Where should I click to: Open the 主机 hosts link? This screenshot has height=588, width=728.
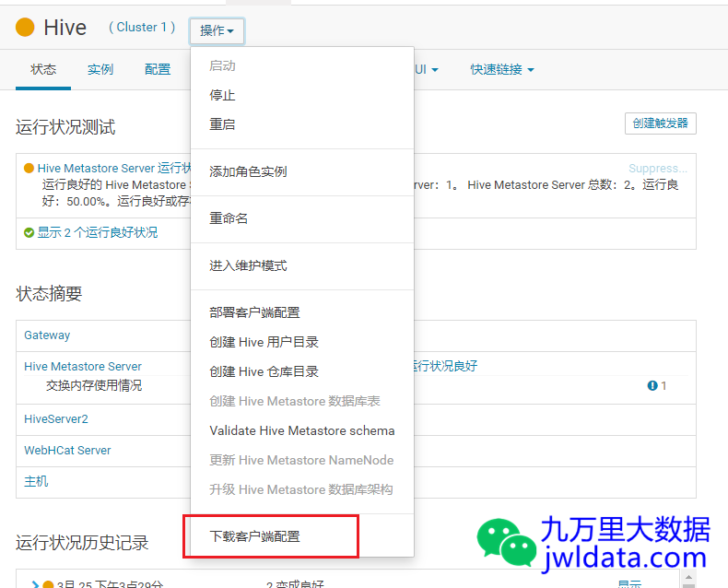coord(36,481)
